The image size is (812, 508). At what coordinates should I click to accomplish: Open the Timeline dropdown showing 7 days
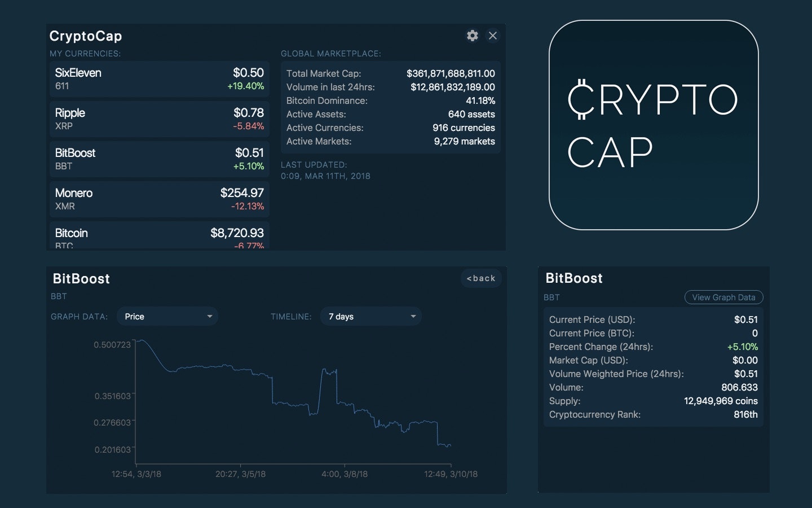click(x=370, y=316)
